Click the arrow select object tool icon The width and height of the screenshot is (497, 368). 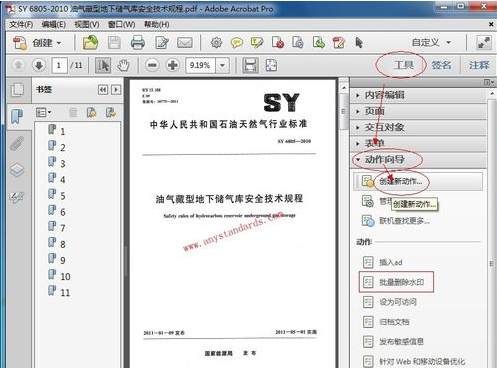(359, 43)
